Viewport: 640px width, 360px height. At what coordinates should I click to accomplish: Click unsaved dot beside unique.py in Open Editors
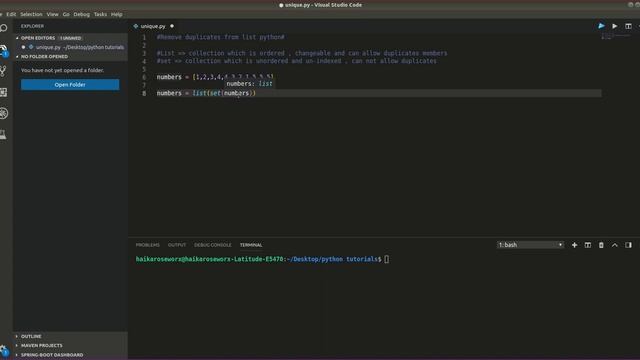[x=23, y=47]
